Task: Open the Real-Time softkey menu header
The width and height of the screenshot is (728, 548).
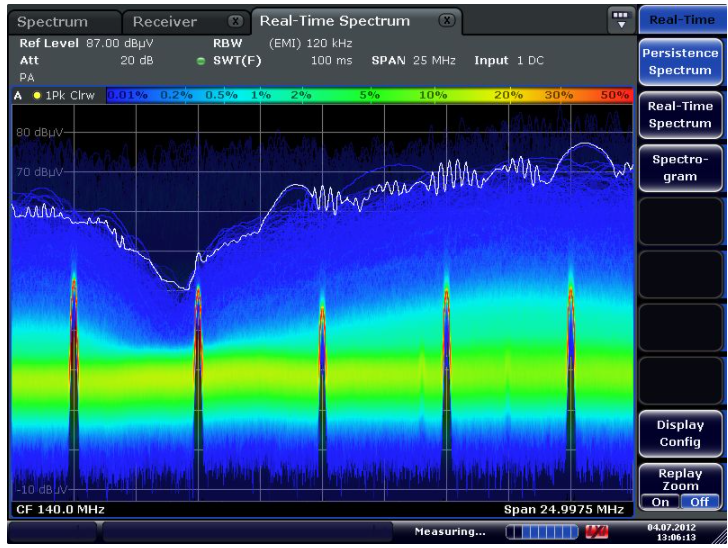Action: 681,20
